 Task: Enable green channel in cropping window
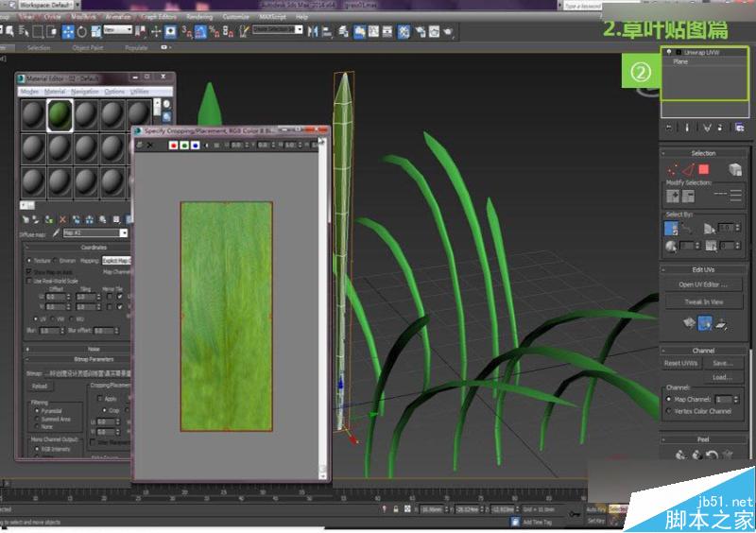(184, 145)
